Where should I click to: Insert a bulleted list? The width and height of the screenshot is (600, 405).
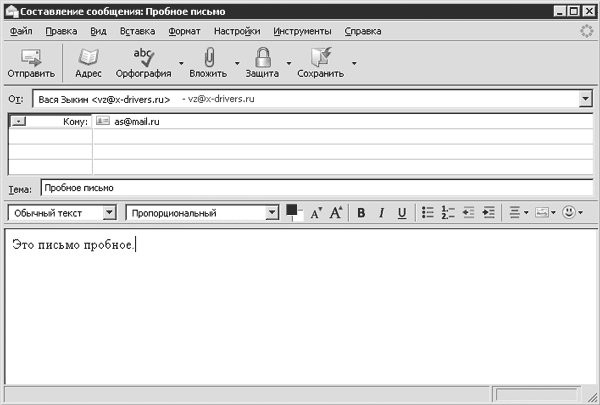[427, 212]
